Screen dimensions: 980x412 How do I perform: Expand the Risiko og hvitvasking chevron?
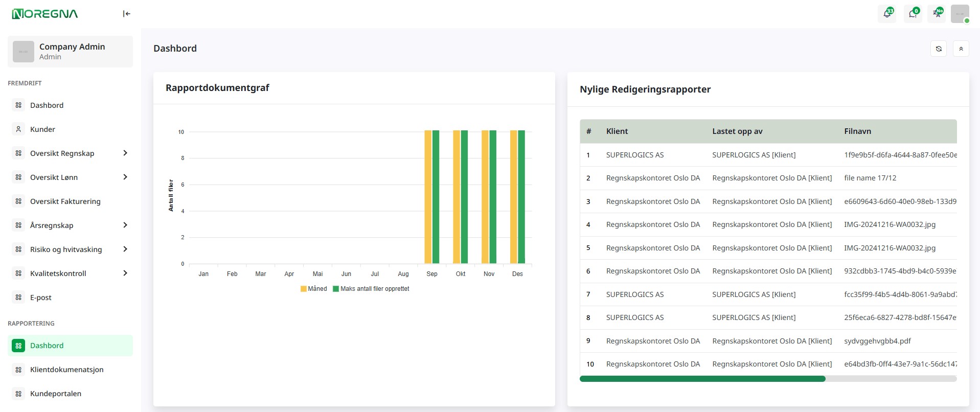[x=125, y=249]
